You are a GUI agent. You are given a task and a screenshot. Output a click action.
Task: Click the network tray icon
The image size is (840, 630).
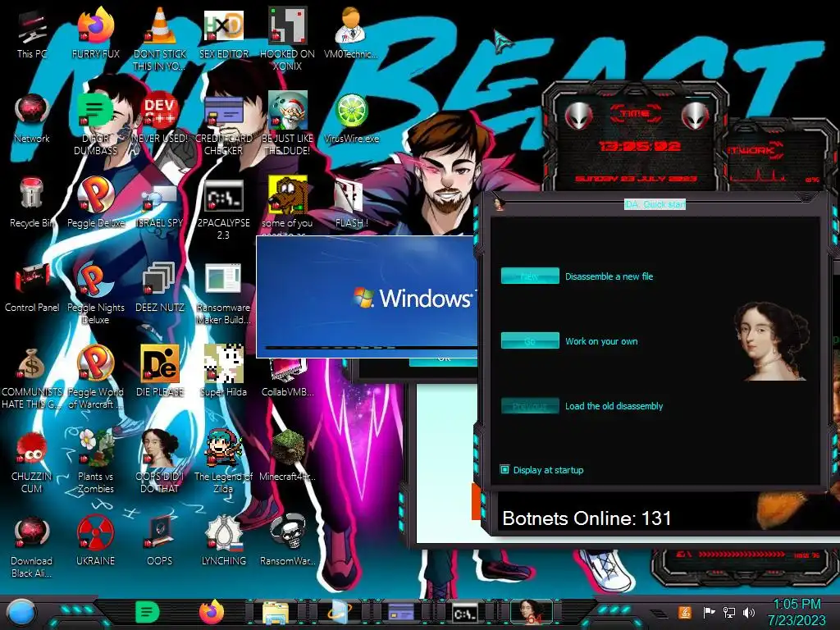tap(728, 612)
